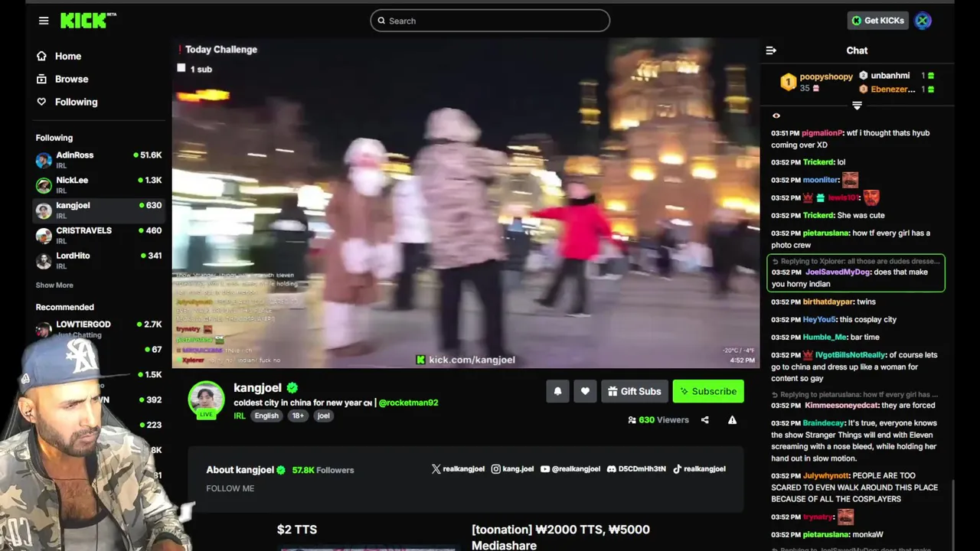Click the 630 Viewers count
The image size is (980, 551).
(x=658, y=419)
